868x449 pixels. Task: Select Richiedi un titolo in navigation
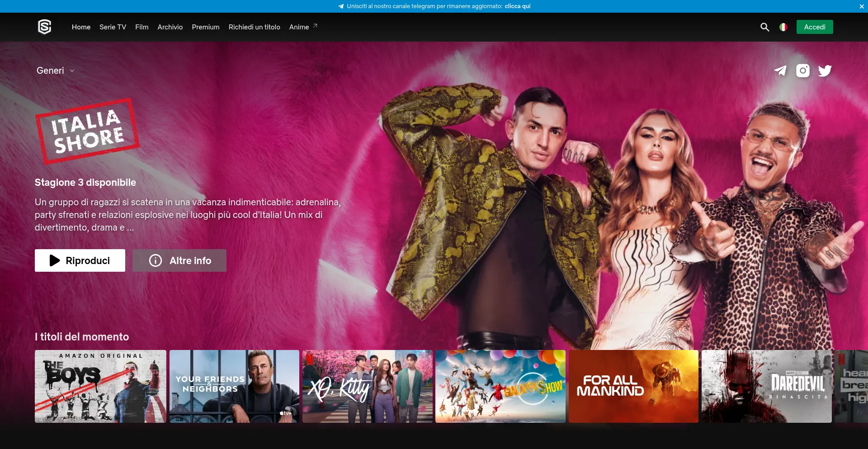pyautogui.click(x=254, y=27)
